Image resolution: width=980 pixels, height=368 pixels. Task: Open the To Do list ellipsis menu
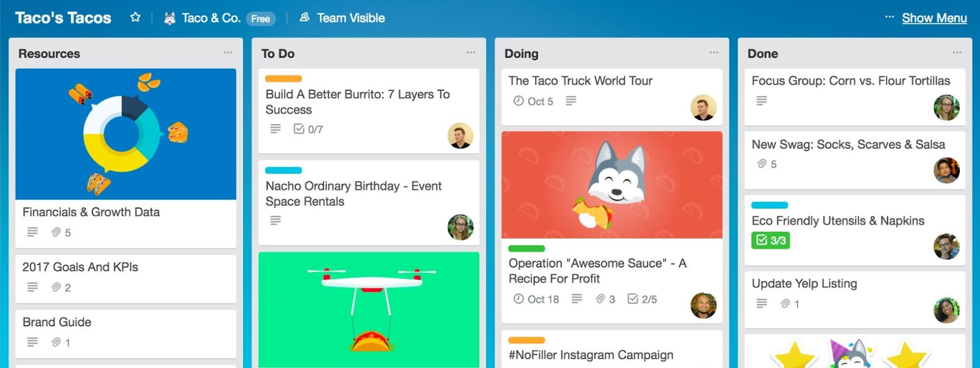471,53
